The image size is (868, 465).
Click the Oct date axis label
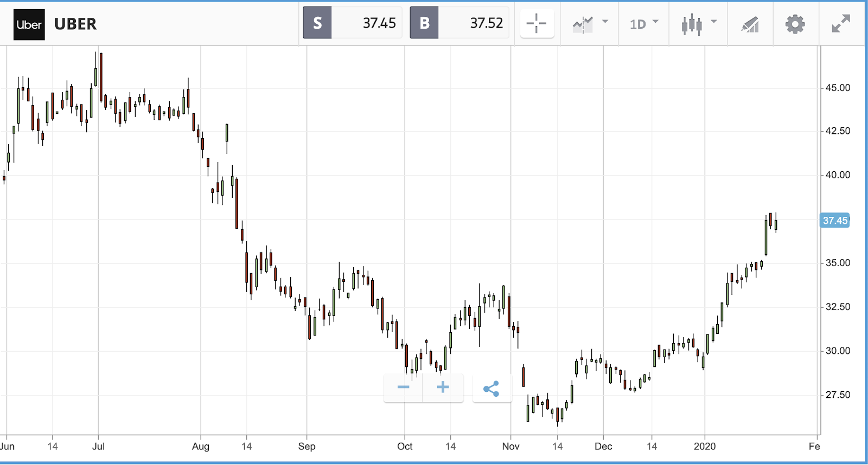tap(405, 446)
